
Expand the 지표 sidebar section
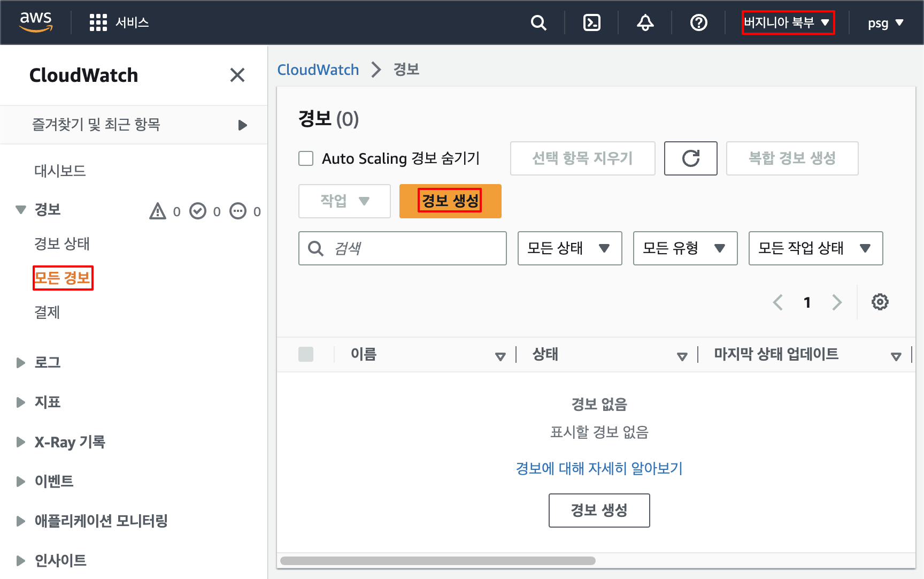click(x=21, y=402)
